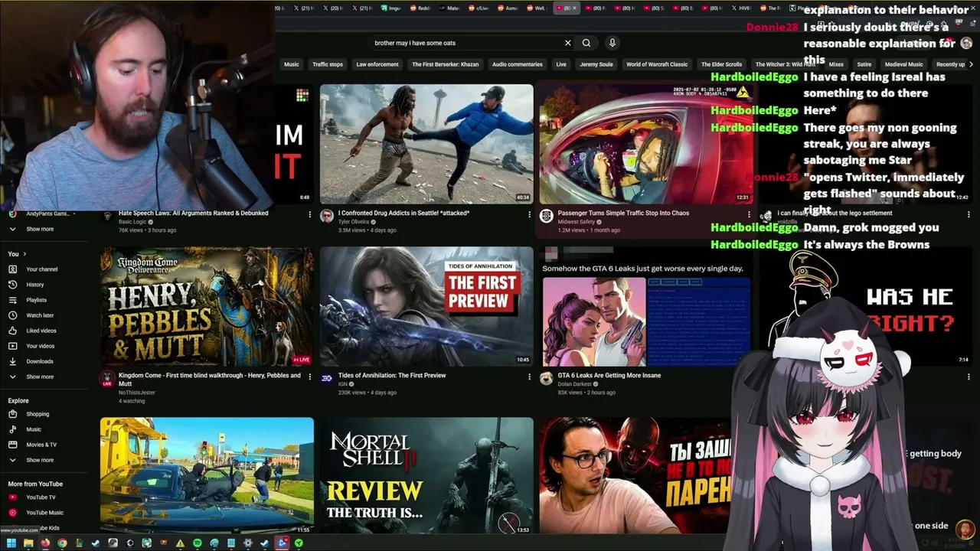Click the Tyler Oliveira channel name

coord(354,222)
